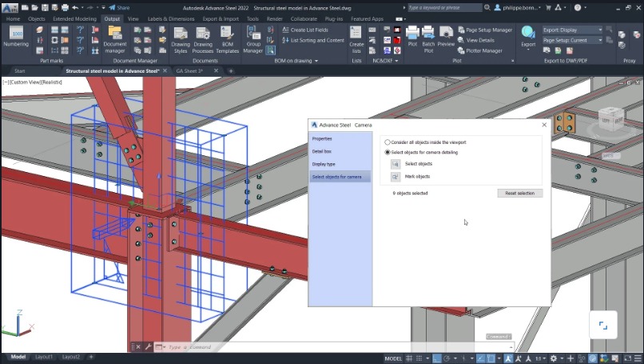Open Plotter Manager
The height and width of the screenshot is (364, 644).
(x=479, y=50)
